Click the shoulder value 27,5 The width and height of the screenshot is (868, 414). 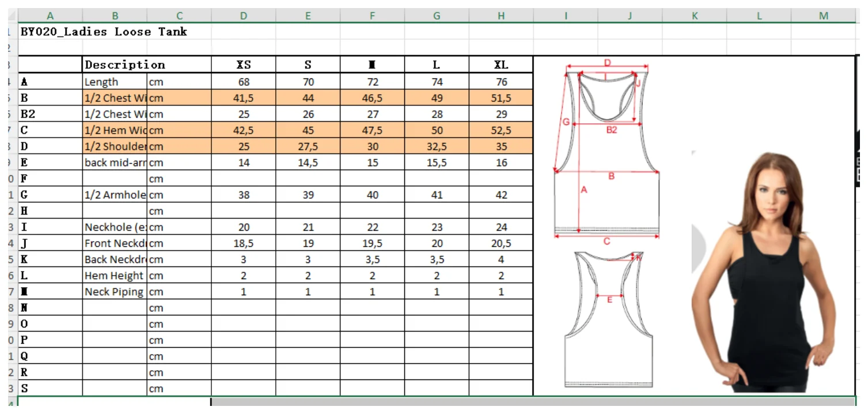click(x=308, y=146)
